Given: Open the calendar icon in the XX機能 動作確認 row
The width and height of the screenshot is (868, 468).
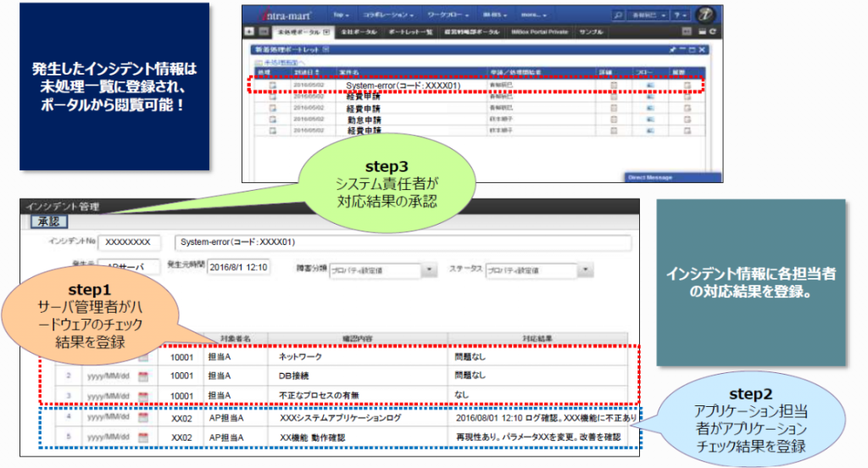Looking at the screenshot, I should (143, 437).
